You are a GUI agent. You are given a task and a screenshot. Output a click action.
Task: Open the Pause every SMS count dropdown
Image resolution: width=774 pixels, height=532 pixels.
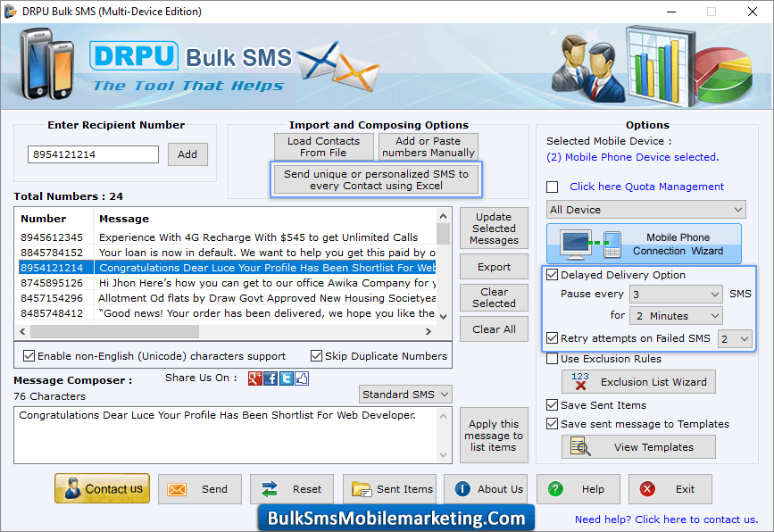[676, 295]
